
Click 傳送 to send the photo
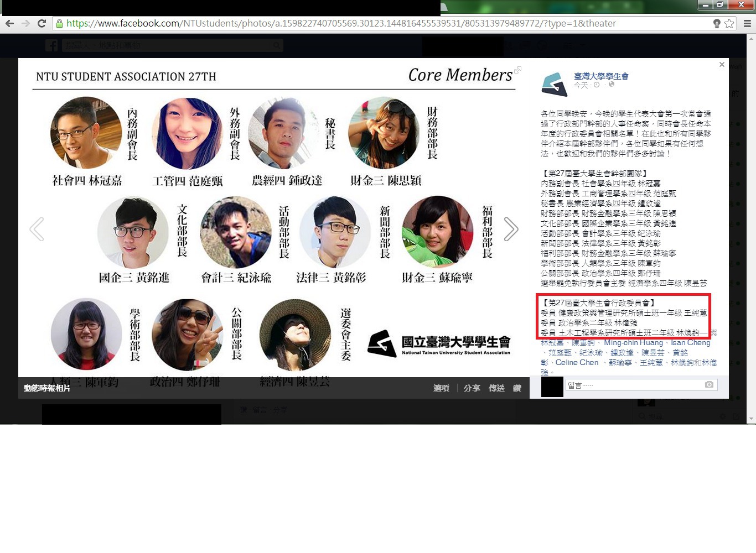coord(496,388)
